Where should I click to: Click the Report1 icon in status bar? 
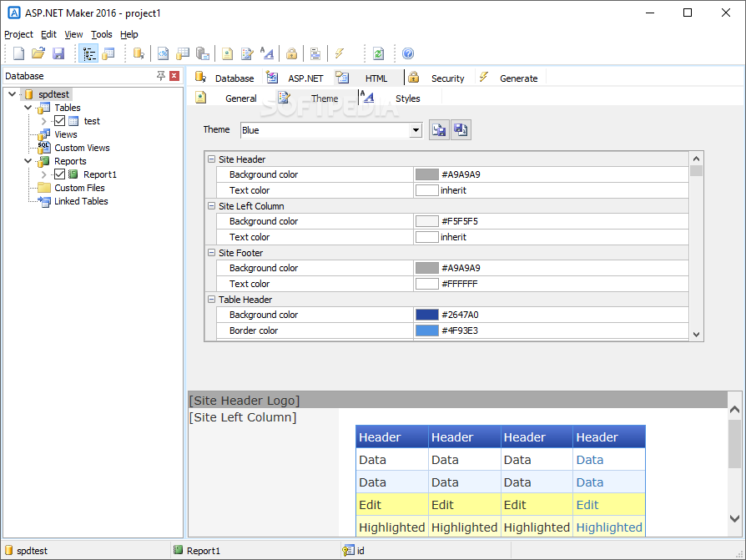[x=178, y=550]
